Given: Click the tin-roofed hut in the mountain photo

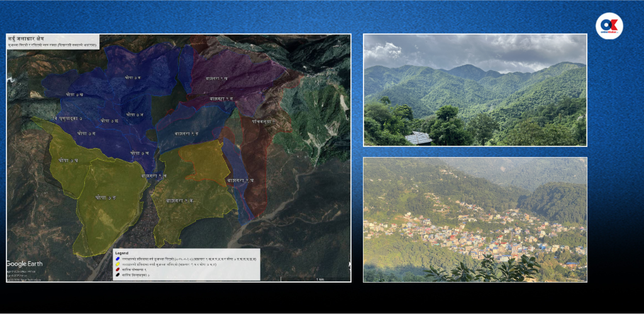Looking at the screenshot, I should pyautogui.click(x=419, y=138).
